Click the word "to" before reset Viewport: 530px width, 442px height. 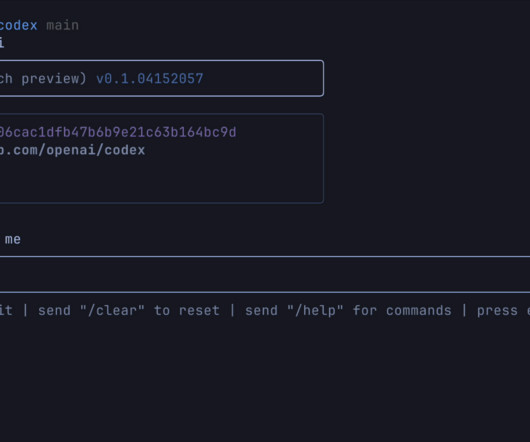(162, 311)
